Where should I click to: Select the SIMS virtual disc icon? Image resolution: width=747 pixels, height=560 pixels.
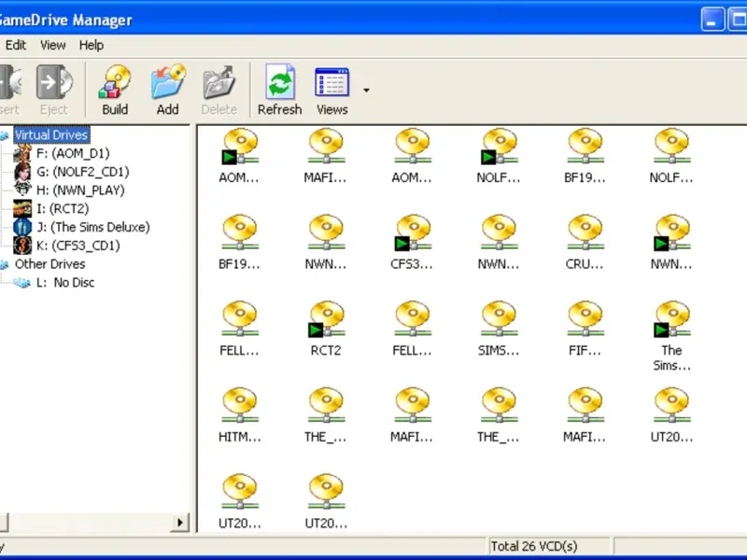coord(499,329)
